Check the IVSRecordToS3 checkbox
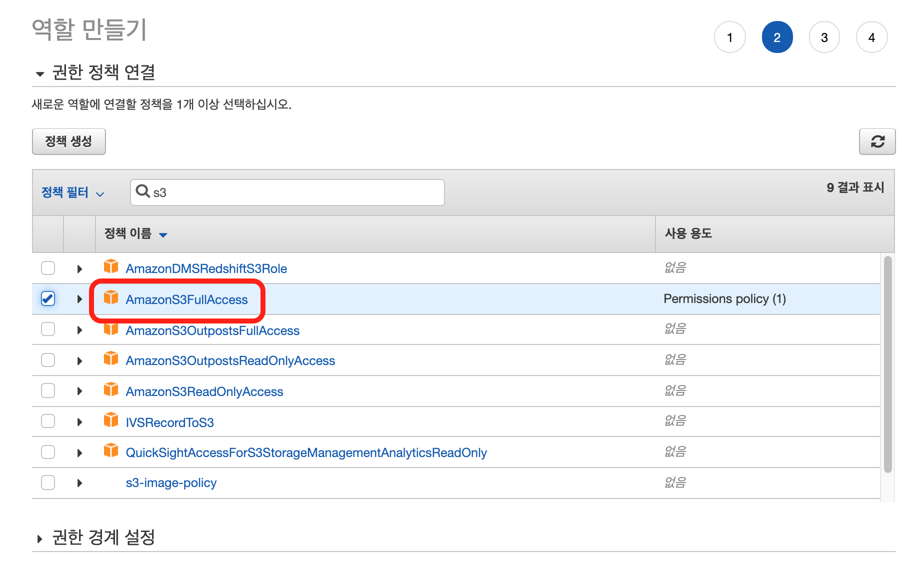 pyautogui.click(x=48, y=421)
